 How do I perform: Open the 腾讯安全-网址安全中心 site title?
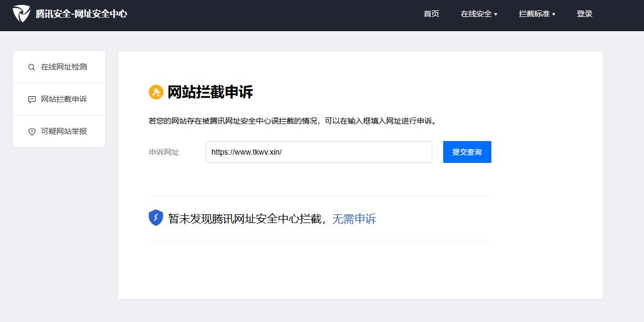tap(82, 14)
